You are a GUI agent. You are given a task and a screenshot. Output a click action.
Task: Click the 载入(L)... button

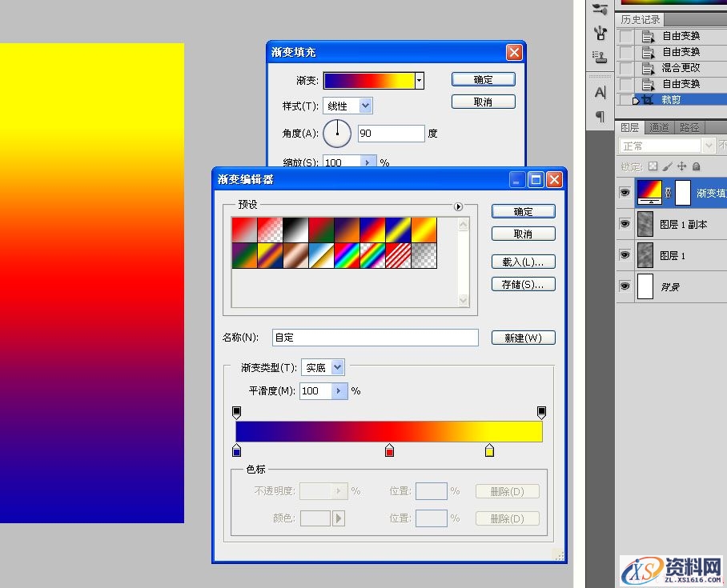523,262
